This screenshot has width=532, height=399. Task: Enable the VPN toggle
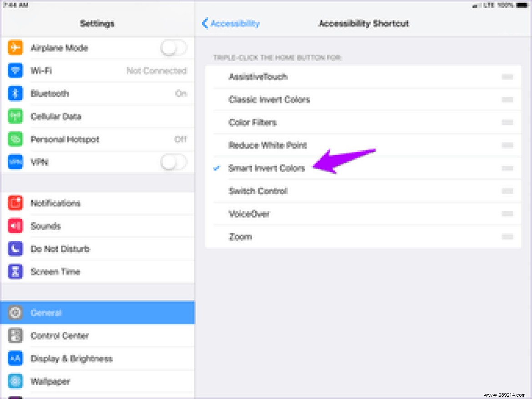[x=173, y=162]
